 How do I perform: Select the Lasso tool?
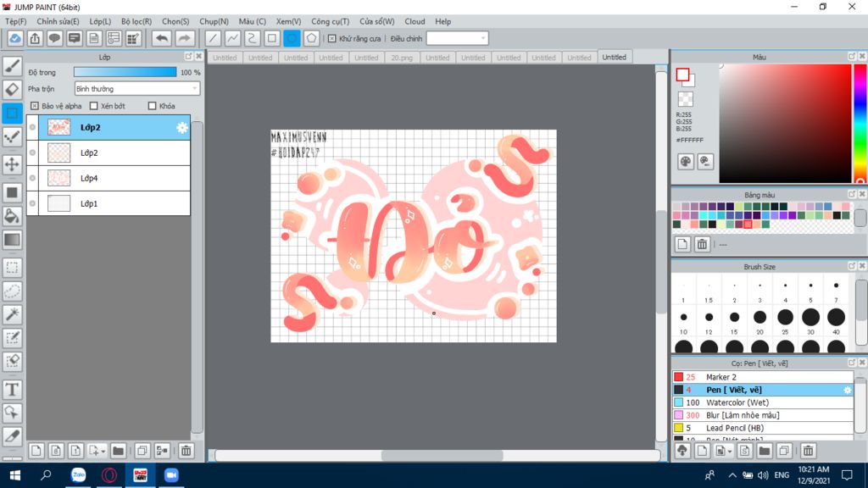click(x=12, y=291)
